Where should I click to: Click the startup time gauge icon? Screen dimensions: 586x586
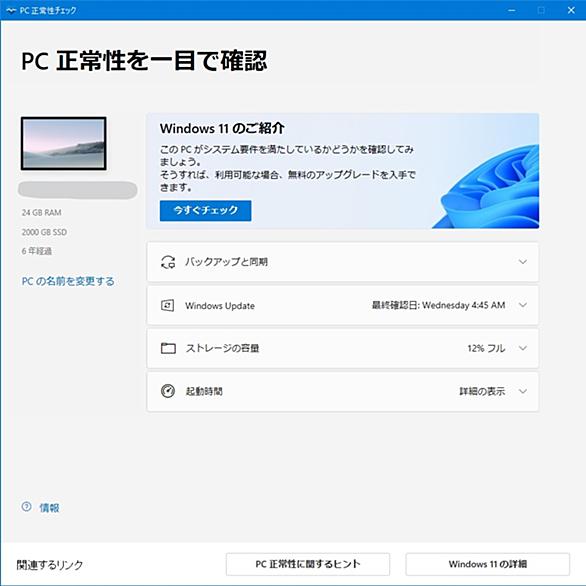click(x=168, y=391)
